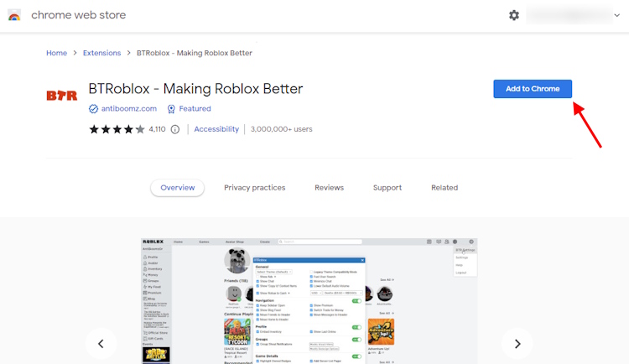The width and height of the screenshot is (629, 364).
Task: Open Extensions breadcrumb link
Action: click(101, 53)
